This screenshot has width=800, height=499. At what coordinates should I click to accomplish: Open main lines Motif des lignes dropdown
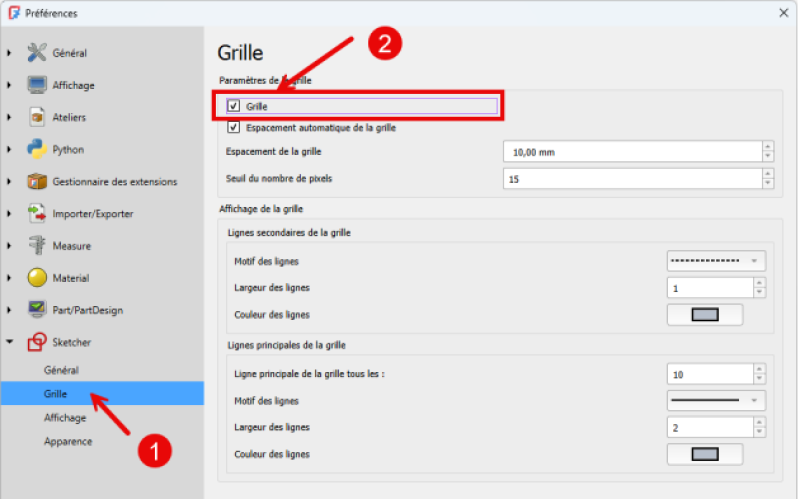[715, 400]
